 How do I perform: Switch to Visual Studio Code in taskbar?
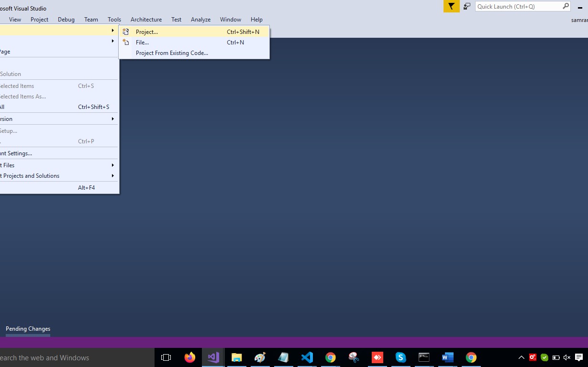pyautogui.click(x=307, y=357)
